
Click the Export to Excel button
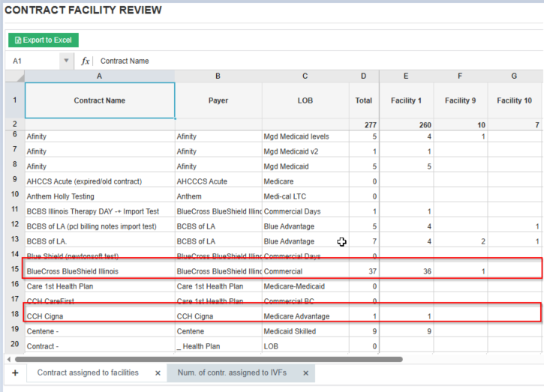coord(44,40)
